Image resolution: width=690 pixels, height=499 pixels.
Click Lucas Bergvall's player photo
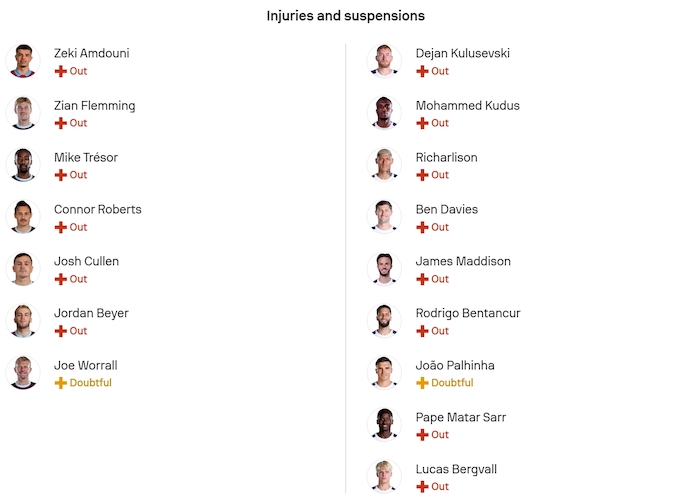(x=384, y=476)
